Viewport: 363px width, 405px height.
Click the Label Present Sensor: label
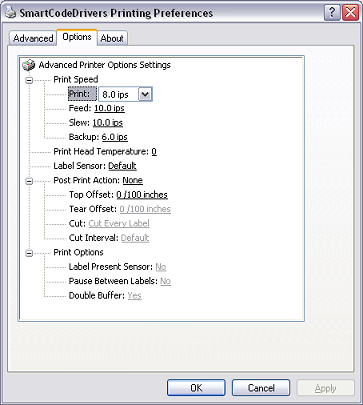111,267
